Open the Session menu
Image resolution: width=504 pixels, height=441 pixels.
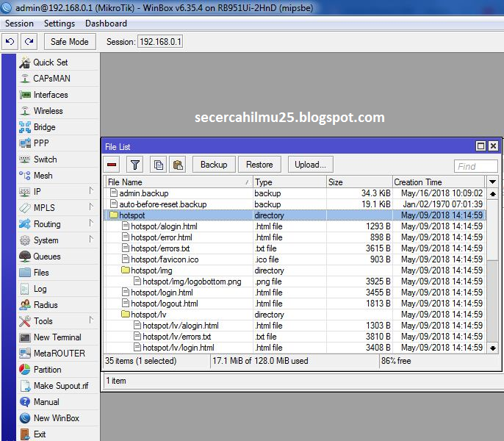(x=19, y=24)
